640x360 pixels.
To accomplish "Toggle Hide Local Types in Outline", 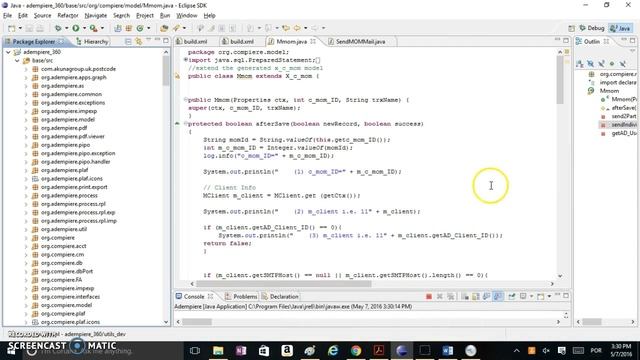I will pos(622,64).
